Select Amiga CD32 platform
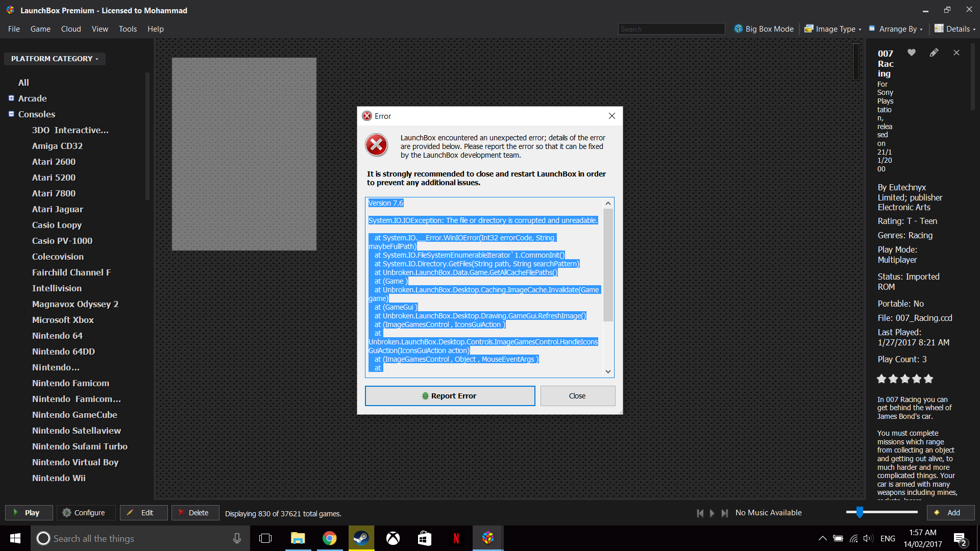 click(x=57, y=146)
